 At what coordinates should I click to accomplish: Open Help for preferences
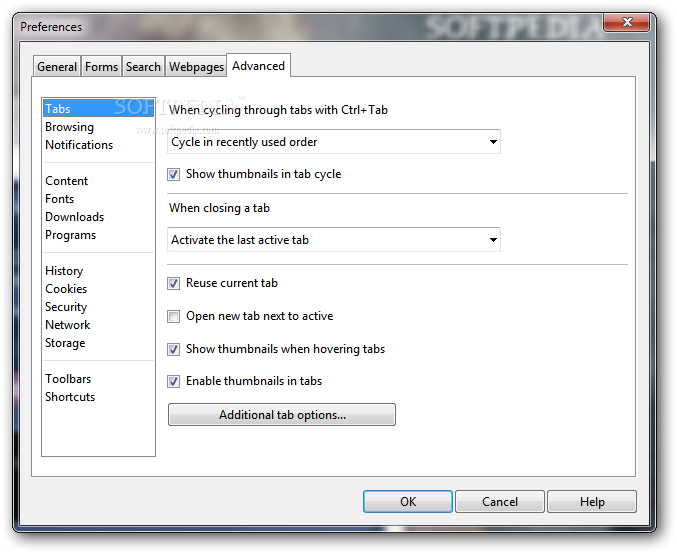(x=592, y=502)
